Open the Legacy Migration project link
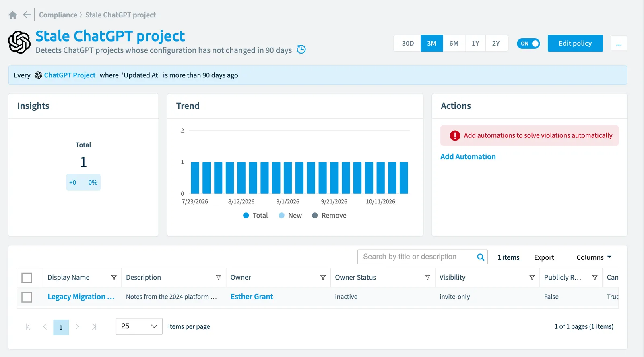This screenshot has height=357, width=644. pyautogui.click(x=81, y=297)
